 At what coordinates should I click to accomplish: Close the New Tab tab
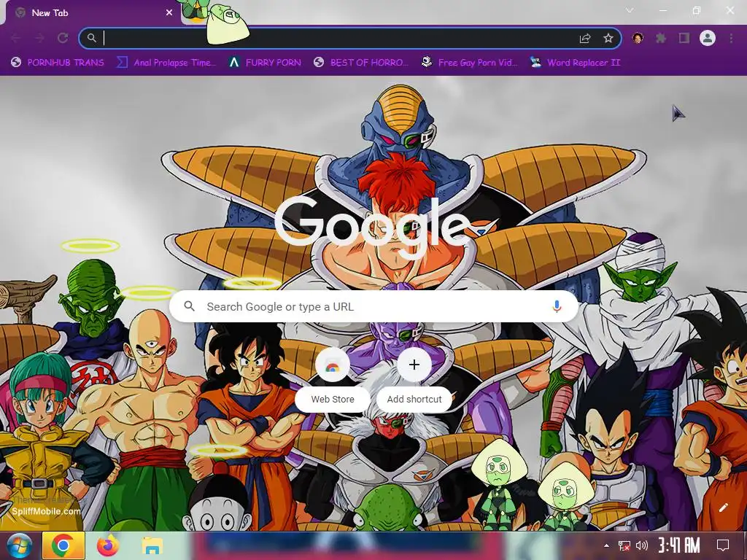169,13
